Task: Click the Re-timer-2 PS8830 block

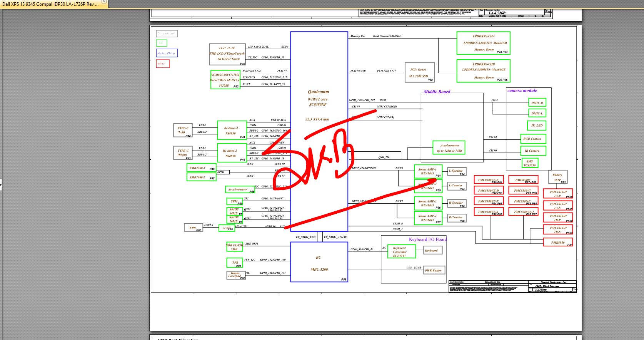Action: 232,153
